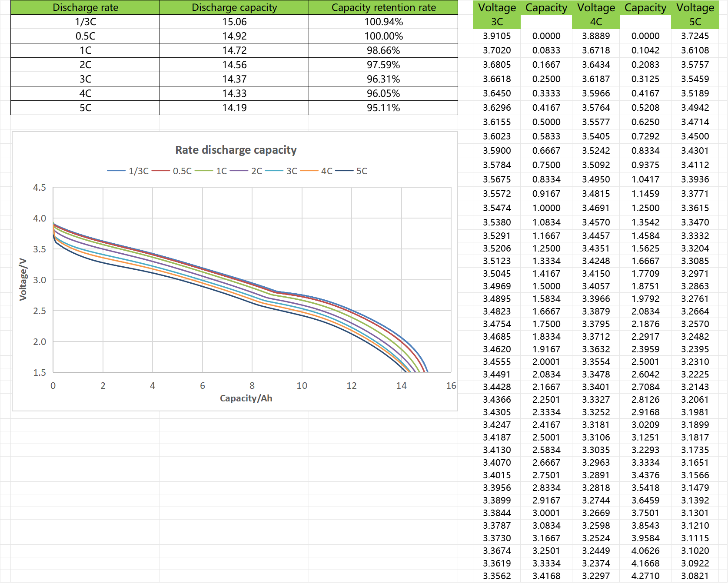Click the Capacity retention rate header
This screenshot has width=728, height=583.
383,7
